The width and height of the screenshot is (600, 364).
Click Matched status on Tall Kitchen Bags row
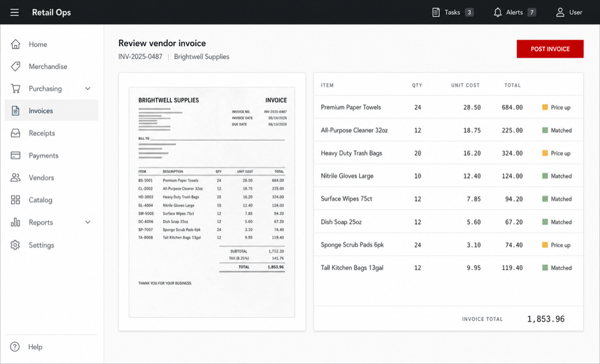[x=561, y=268]
